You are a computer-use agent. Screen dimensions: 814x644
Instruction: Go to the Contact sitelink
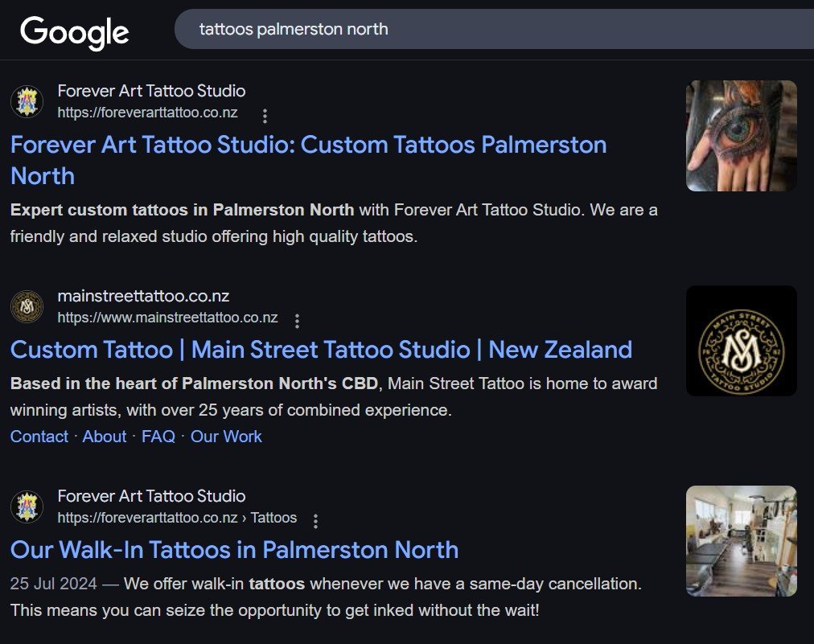point(39,437)
